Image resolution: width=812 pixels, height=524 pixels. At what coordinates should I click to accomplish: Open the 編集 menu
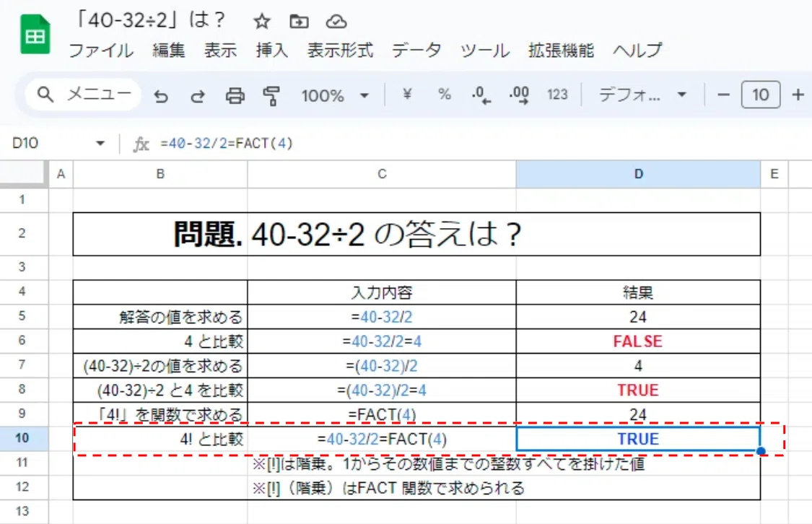168,51
